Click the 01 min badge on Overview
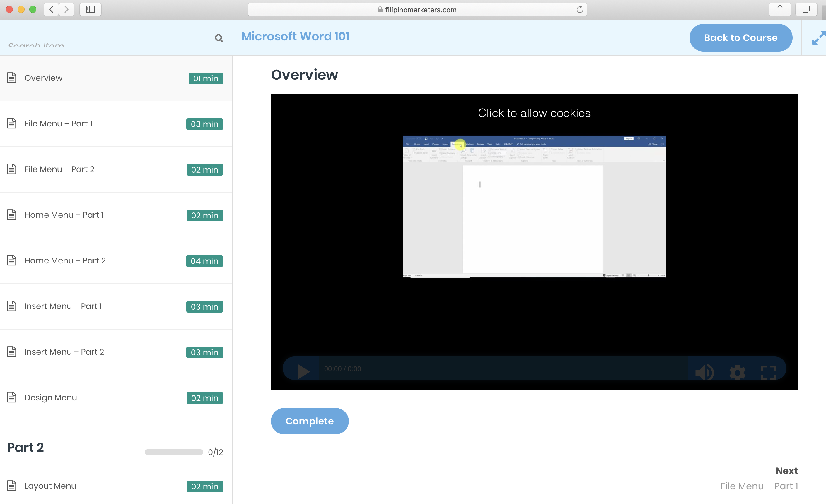This screenshot has height=504, width=826. (x=206, y=78)
